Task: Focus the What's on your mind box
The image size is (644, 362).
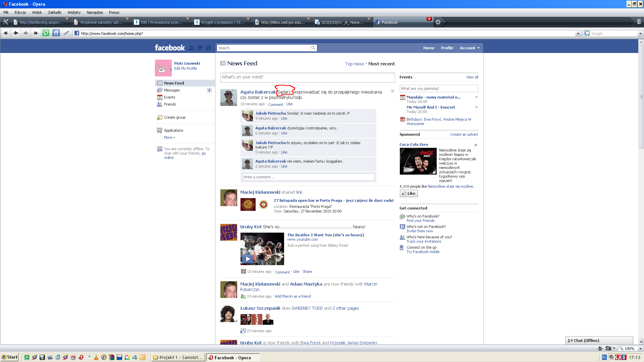Action: [x=307, y=77]
